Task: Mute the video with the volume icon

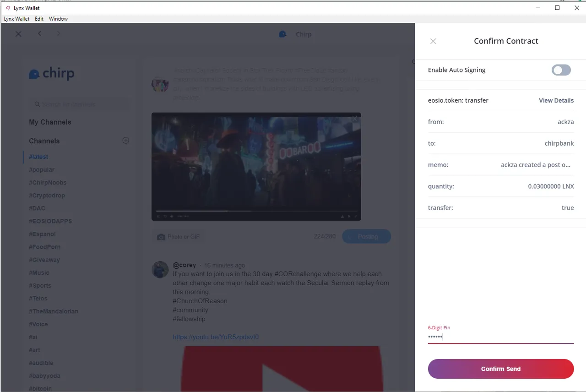Action: click(172, 216)
